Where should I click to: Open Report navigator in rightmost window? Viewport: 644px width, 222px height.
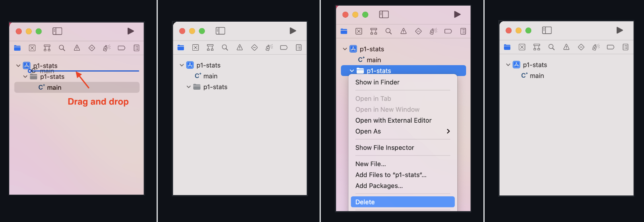625,47
